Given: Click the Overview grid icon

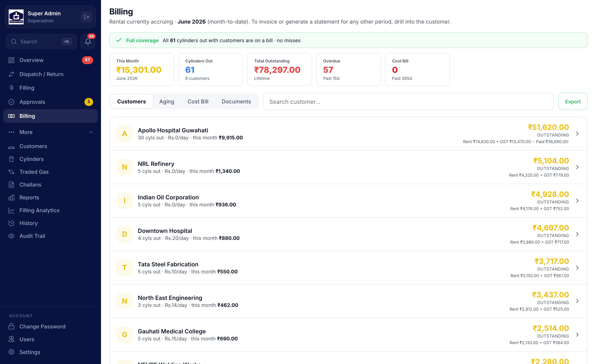Looking at the screenshot, I should tap(11, 60).
